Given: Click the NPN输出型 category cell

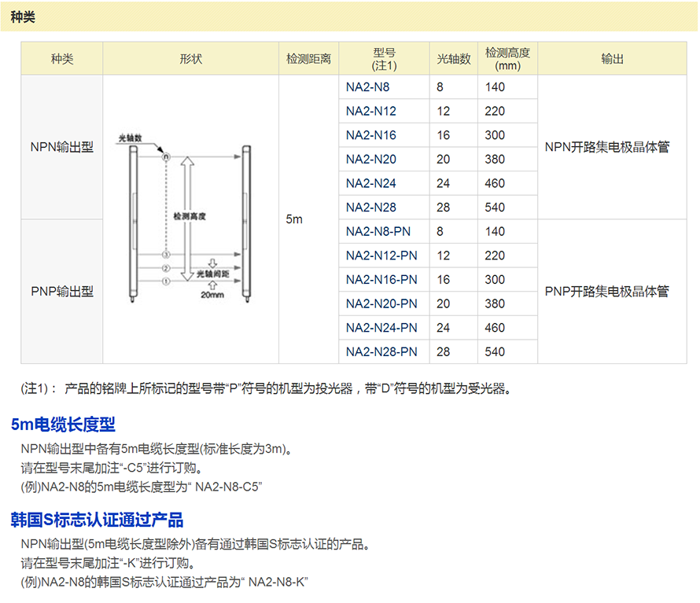Looking at the screenshot, I should [x=62, y=147].
